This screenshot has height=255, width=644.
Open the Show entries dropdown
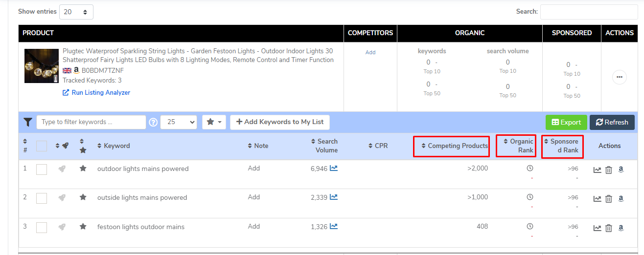[x=76, y=12]
